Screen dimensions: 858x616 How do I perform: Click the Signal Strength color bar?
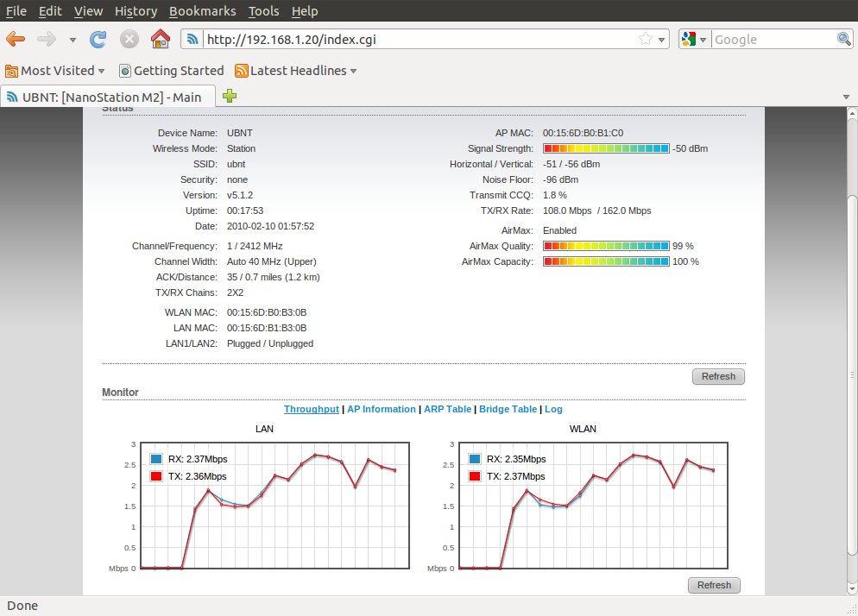606,148
